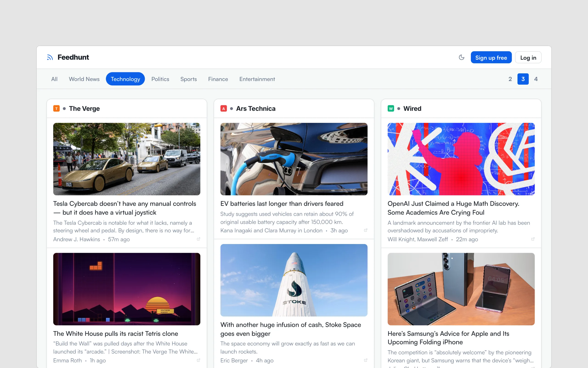
Task: Open the EV batteries article headline
Action: [282, 204]
